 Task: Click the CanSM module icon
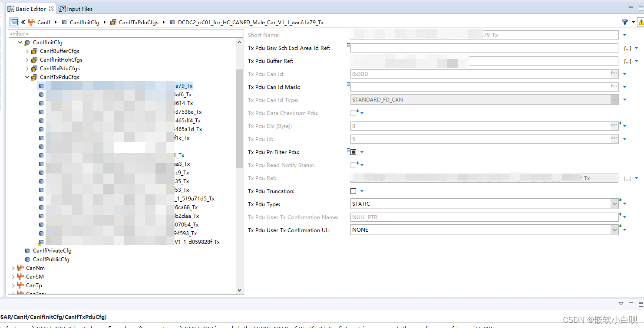pos(20,277)
